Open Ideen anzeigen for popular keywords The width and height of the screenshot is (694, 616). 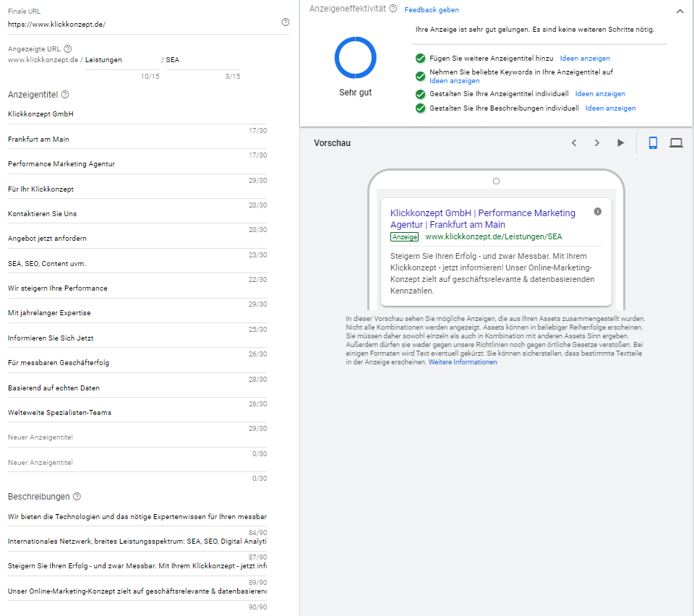click(x=455, y=81)
